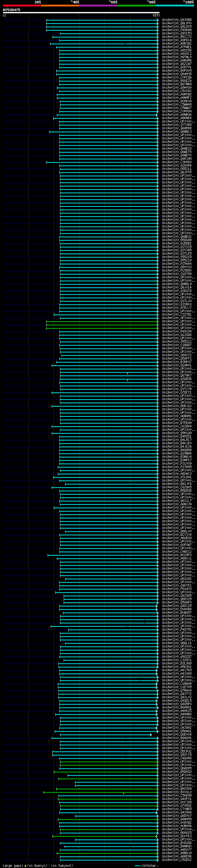197x868 pixels.
Task: Select hit label UniRef100_P15880
Action: point(177,271)
